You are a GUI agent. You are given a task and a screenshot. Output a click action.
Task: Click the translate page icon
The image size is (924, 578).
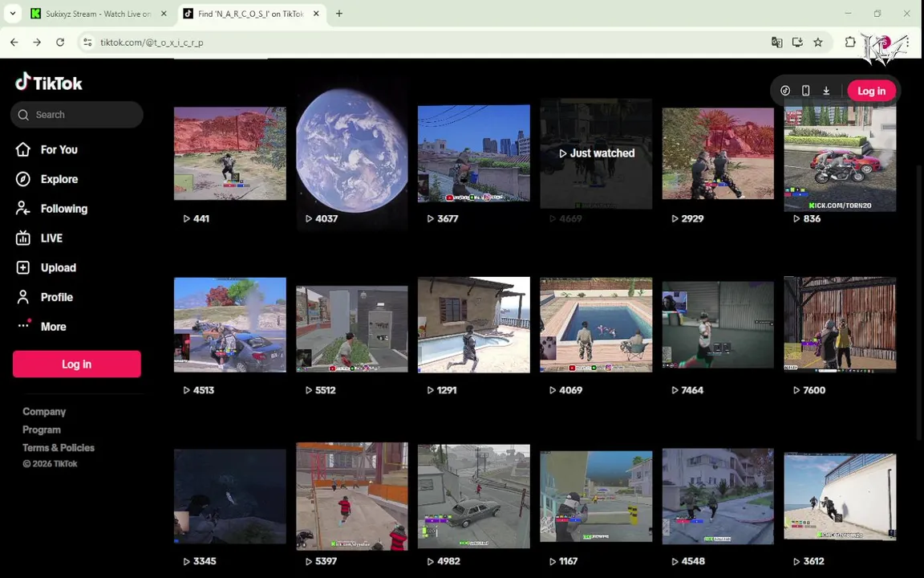[x=776, y=43]
